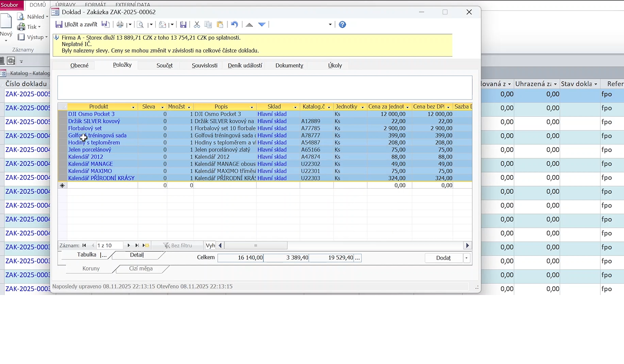Click the print icon in document toolbar

[x=120, y=24]
